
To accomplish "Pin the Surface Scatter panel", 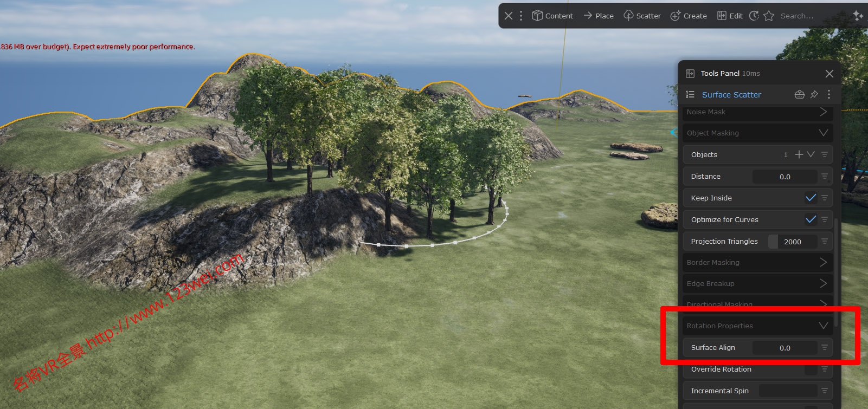I will (814, 94).
